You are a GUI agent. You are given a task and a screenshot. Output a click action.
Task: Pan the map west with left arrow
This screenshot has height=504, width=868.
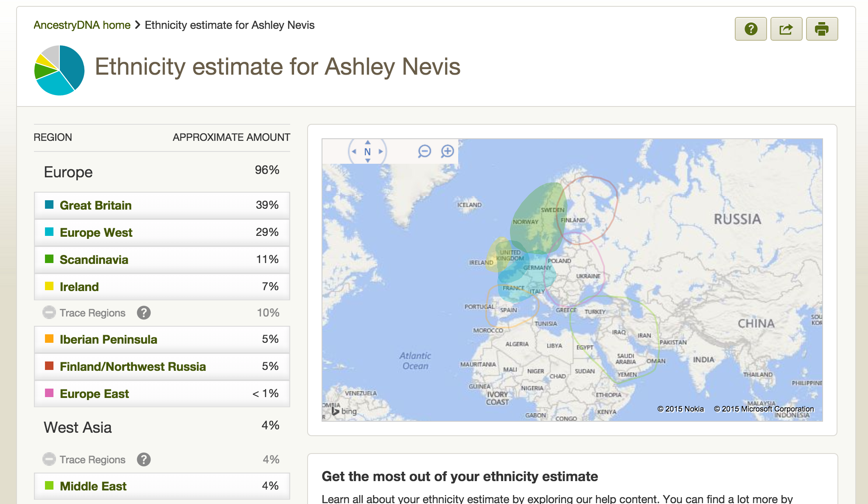tap(354, 151)
